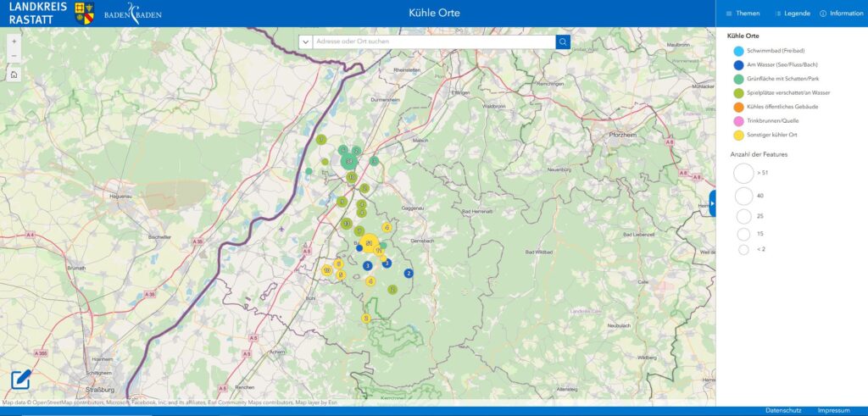Click the Baden-Baden logo

point(132,14)
